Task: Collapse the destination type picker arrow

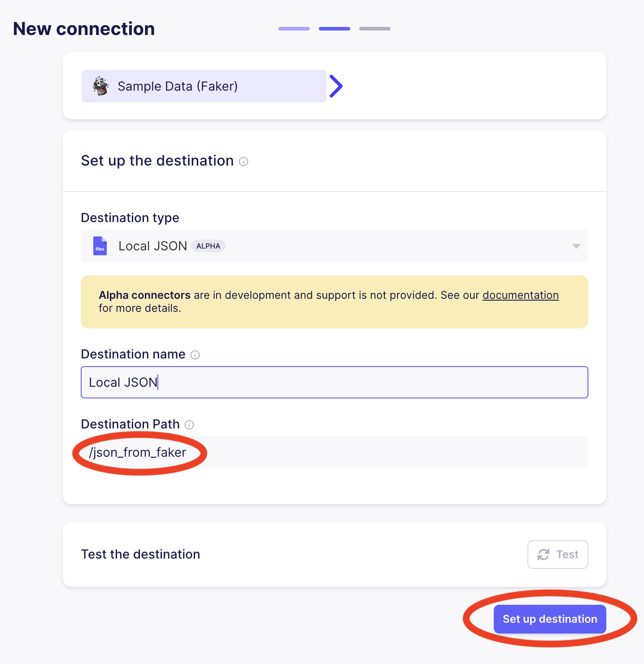Action: 576,246
